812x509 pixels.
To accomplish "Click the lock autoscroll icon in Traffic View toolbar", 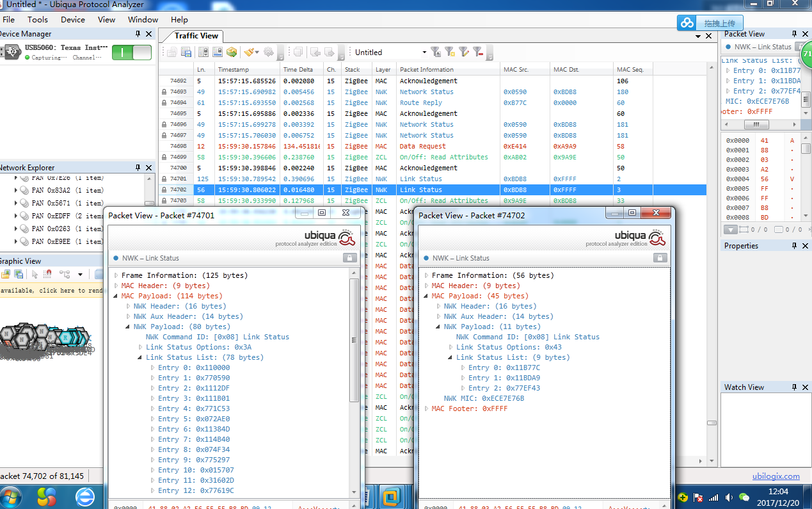I will tap(203, 53).
